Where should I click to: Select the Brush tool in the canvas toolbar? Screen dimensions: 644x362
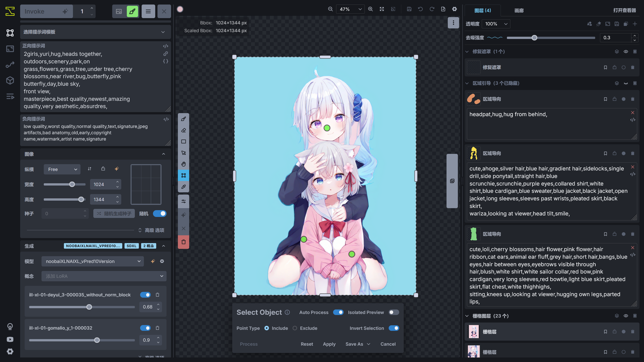[183, 119]
